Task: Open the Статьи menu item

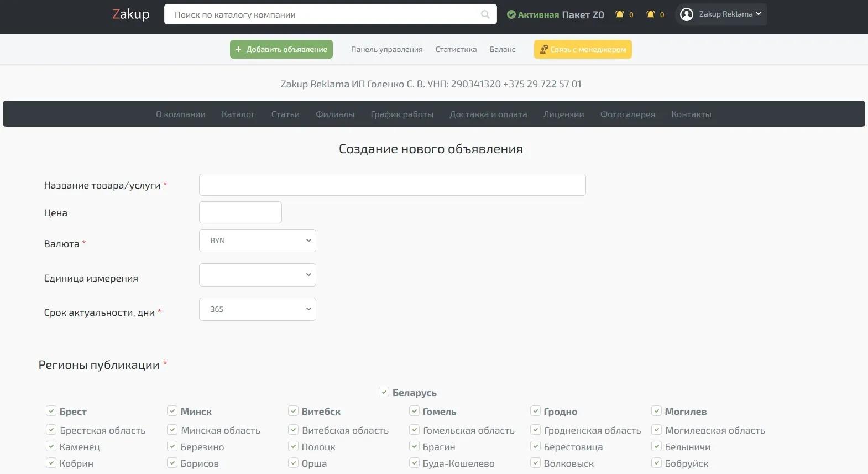Action: tap(285, 114)
